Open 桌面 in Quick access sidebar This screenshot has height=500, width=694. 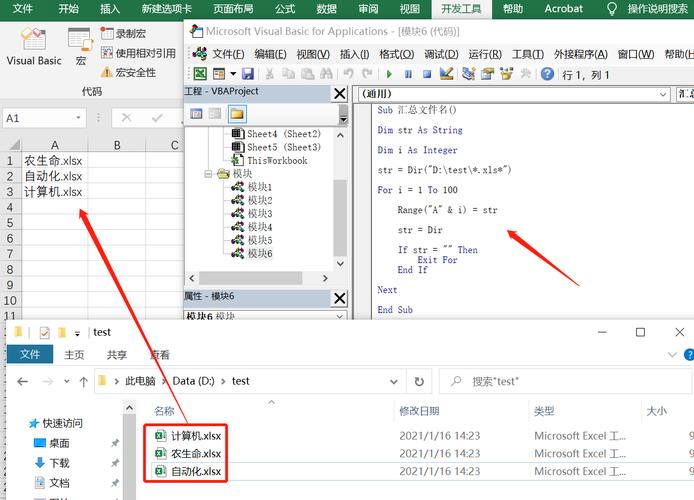pyautogui.click(x=52, y=443)
